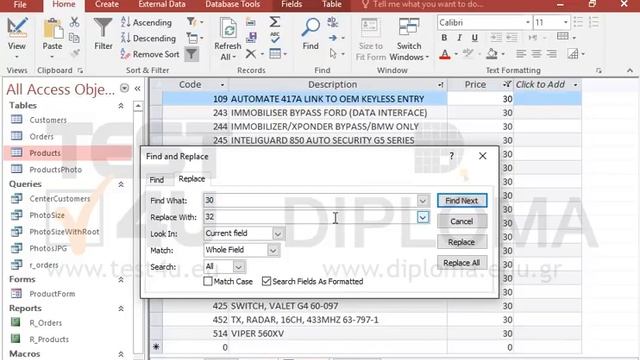
Task: Click the Copy icon
Action: [74, 38]
